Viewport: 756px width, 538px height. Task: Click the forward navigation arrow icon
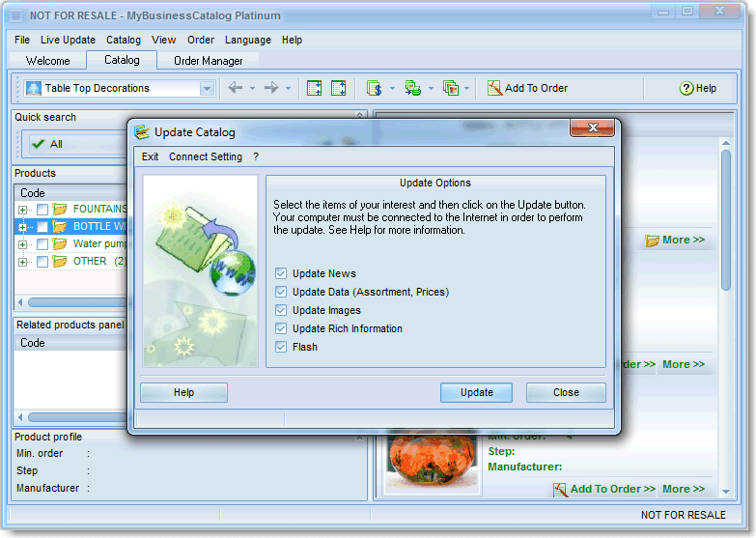point(271,88)
